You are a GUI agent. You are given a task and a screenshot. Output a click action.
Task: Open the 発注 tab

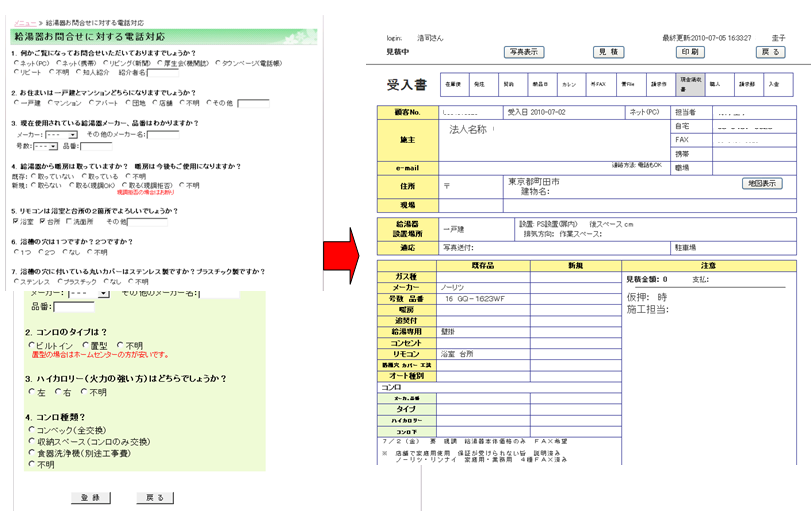tap(484, 84)
